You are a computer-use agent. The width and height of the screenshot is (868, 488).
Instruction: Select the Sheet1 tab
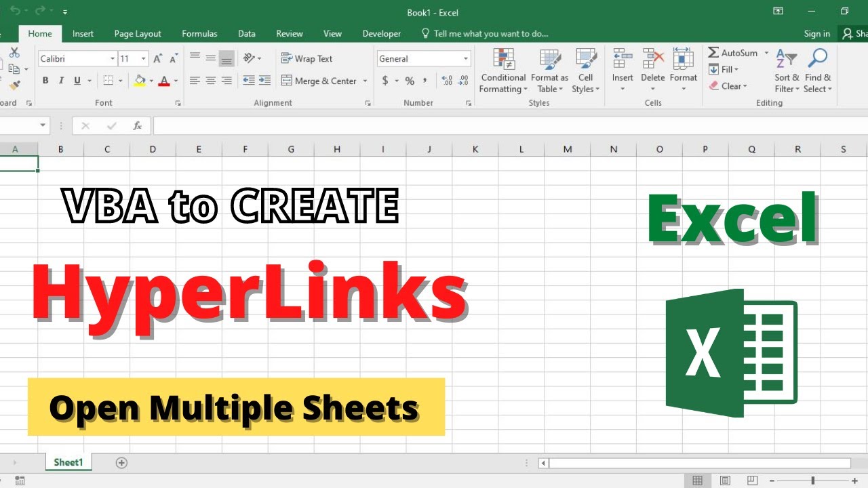68,462
